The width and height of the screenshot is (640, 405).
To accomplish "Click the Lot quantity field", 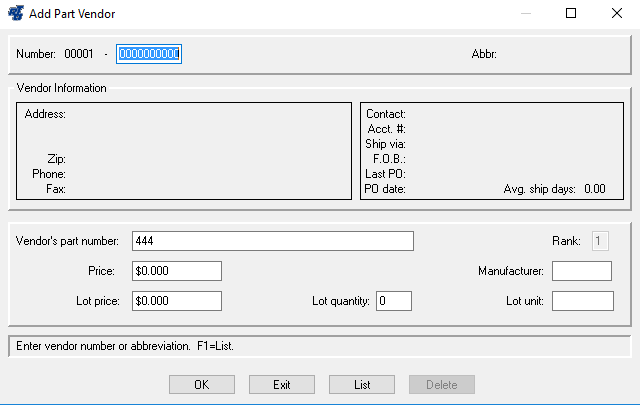I will click(x=393, y=301).
